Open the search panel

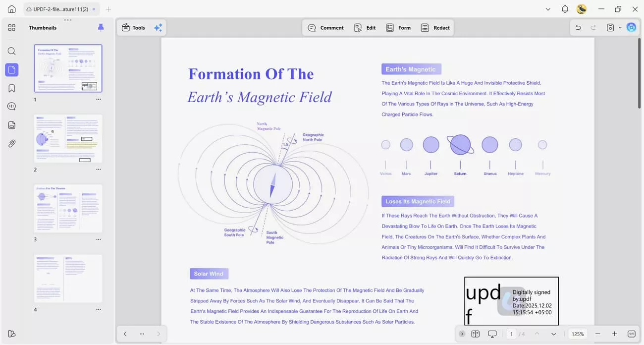11,51
